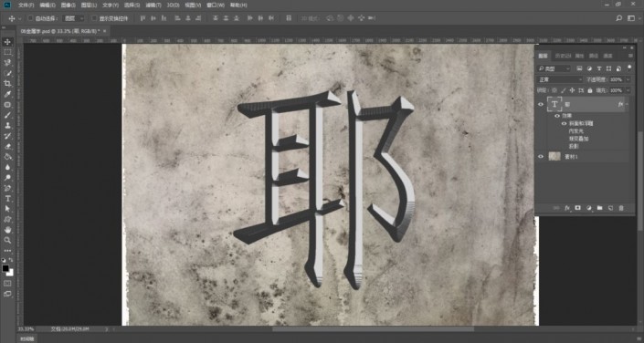Open the opacity 100% dropdown arrow
This screenshot has height=343, width=644.
pyautogui.click(x=628, y=79)
